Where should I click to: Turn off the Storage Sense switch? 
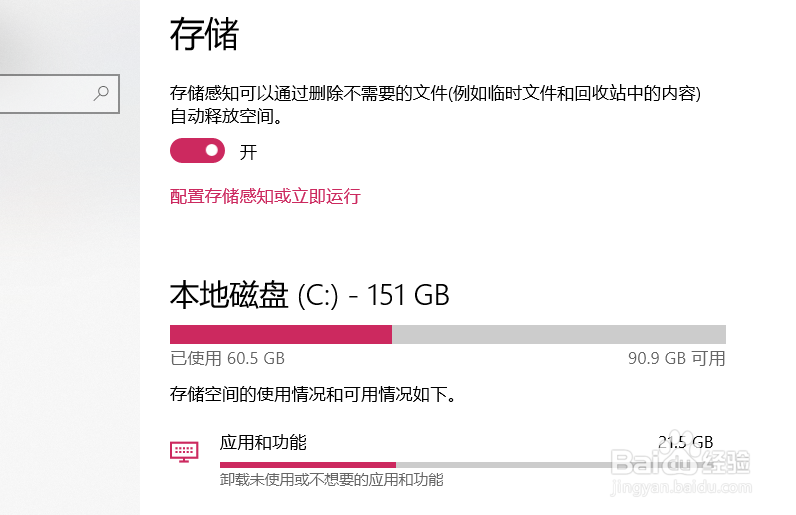point(197,151)
